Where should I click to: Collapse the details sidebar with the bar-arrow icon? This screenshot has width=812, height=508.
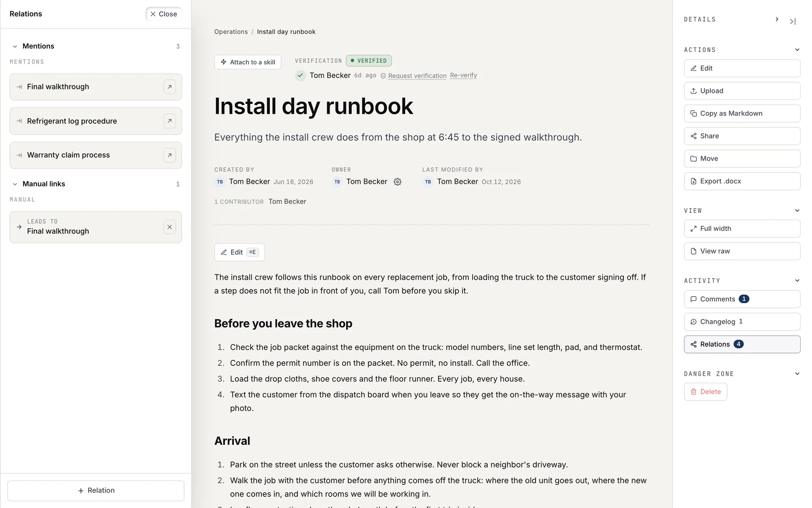point(793,21)
